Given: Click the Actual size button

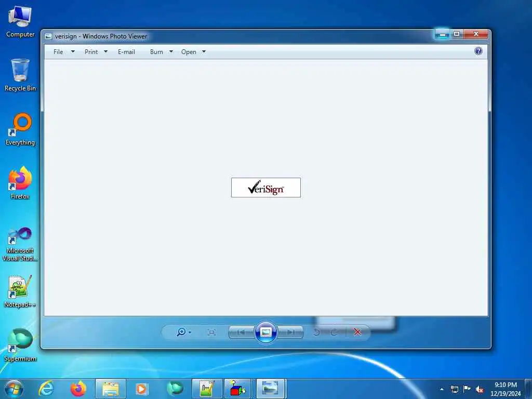Looking at the screenshot, I should (x=211, y=332).
